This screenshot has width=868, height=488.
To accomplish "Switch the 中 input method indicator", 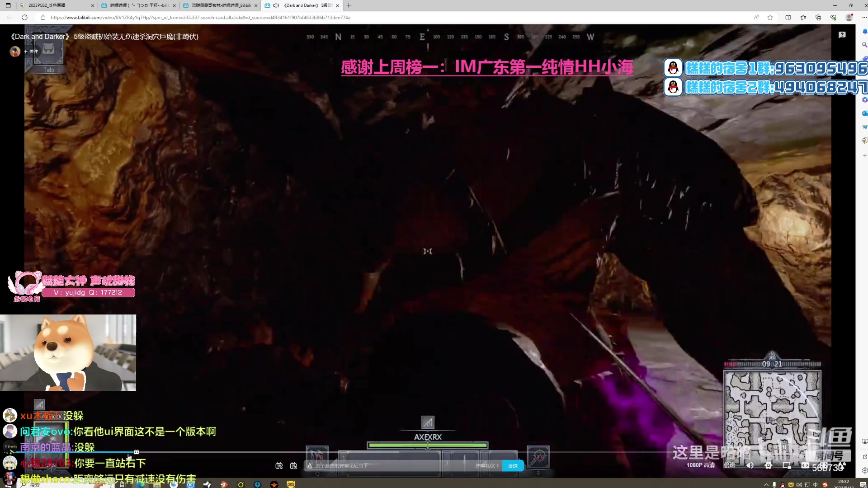I will click(x=815, y=484).
